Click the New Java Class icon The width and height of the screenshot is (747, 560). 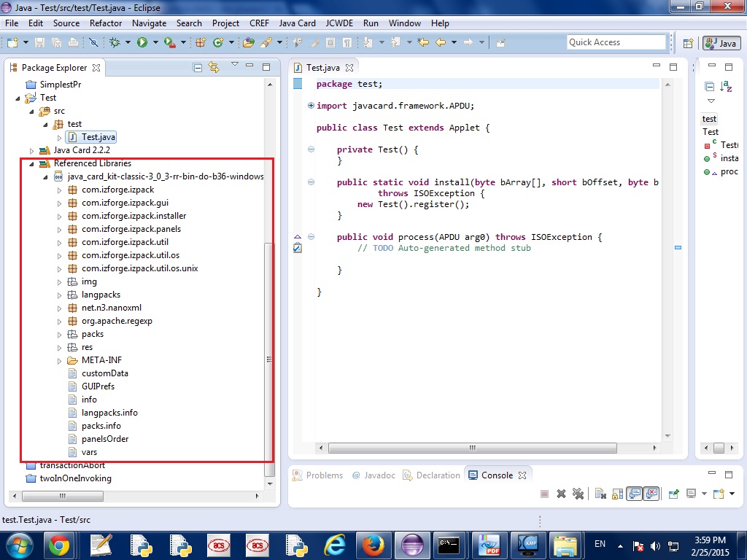(x=218, y=42)
